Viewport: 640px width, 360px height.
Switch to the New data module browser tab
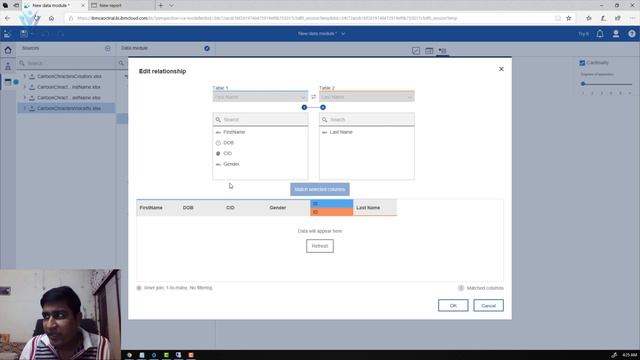[53, 6]
